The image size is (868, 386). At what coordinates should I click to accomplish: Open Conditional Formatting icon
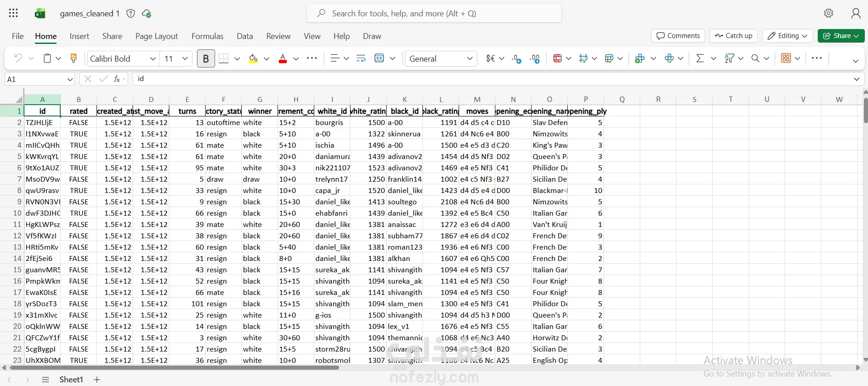558,58
